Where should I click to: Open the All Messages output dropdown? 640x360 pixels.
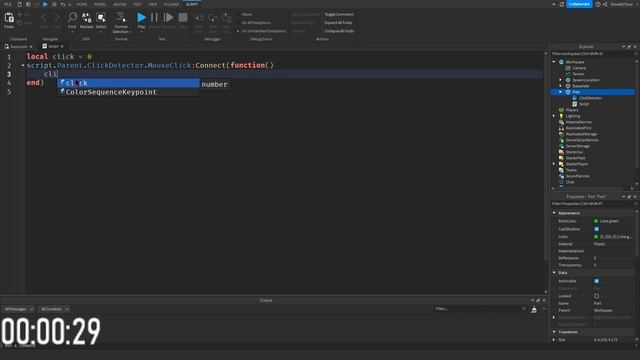pyautogui.click(x=18, y=309)
